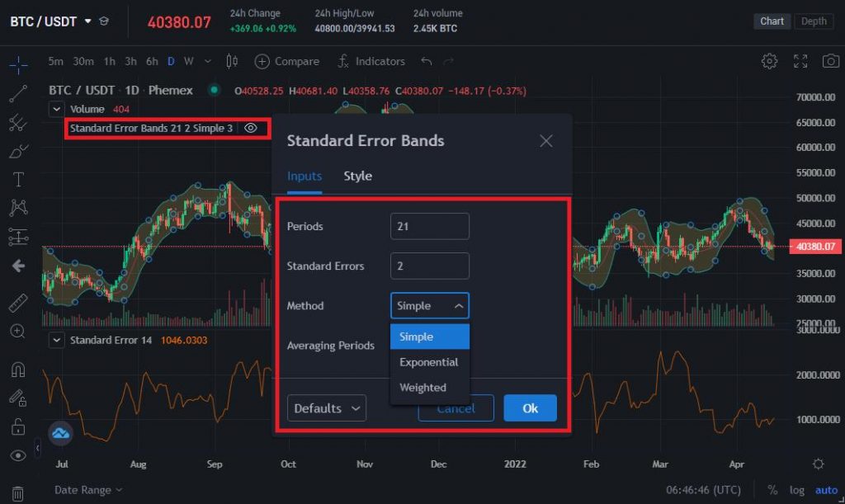Open the Depth view

[814, 21]
